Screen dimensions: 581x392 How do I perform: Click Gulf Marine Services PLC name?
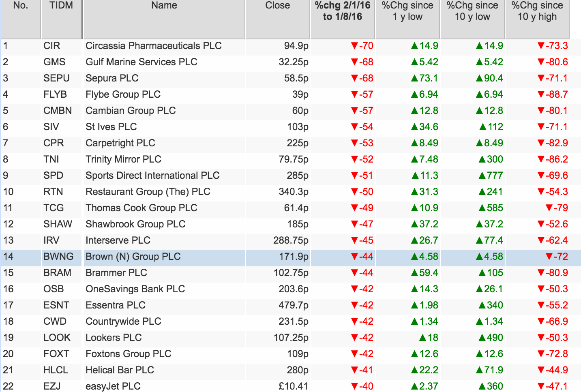141,62
